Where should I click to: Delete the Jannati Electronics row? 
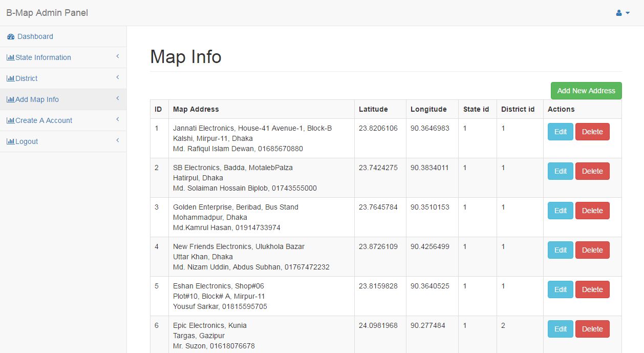592,132
